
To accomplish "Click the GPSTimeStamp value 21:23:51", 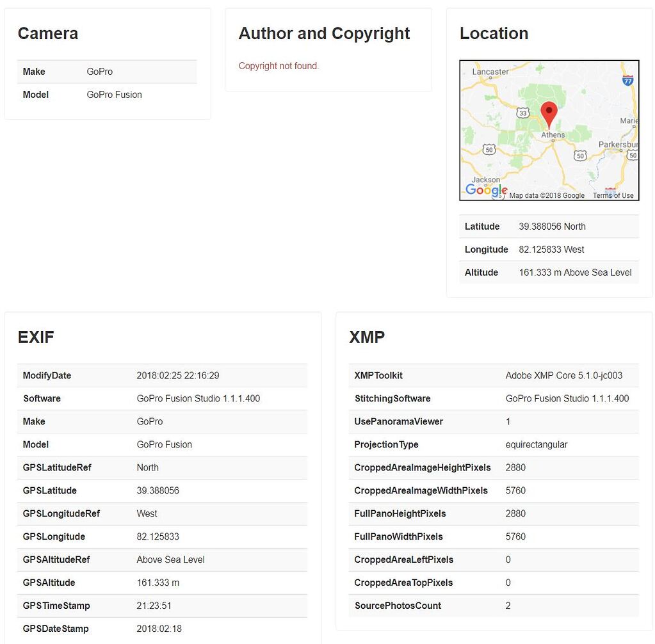I will point(155,606).
